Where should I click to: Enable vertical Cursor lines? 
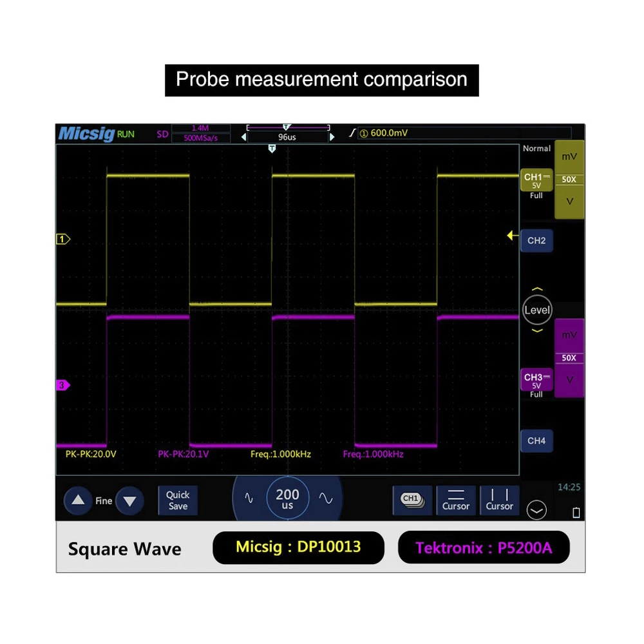(500, 500)
